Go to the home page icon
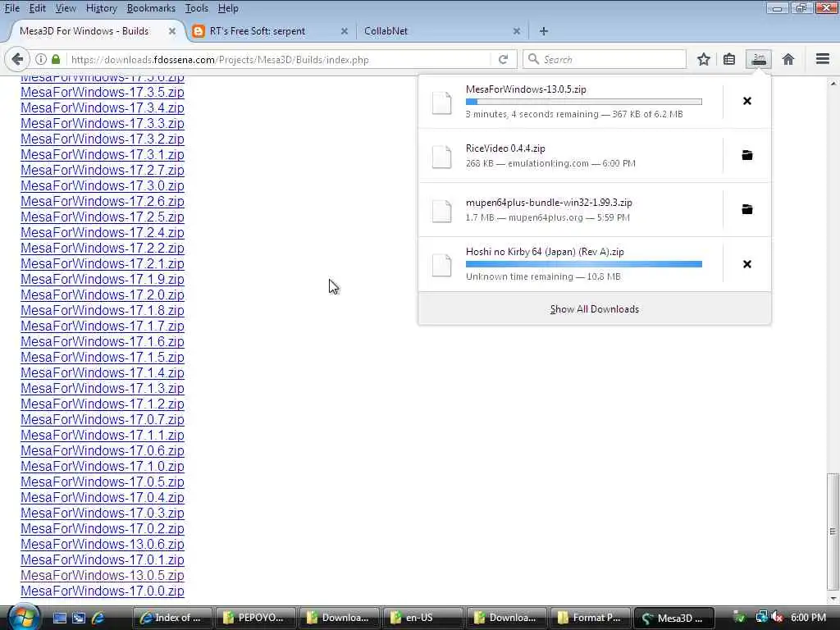This screenshot has height=630, width=840. pos(788,59)
